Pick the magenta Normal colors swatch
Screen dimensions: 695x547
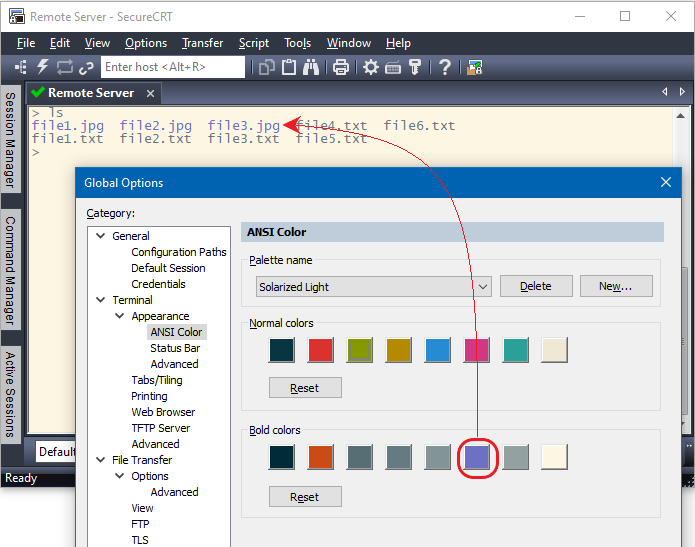[x=476, y=350]
